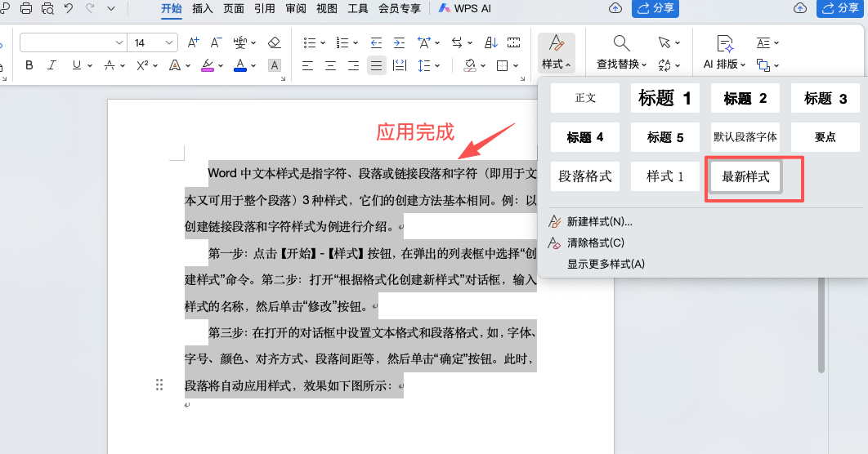Apply numbered list icon
868x454 pixels.
coord(342,42)
